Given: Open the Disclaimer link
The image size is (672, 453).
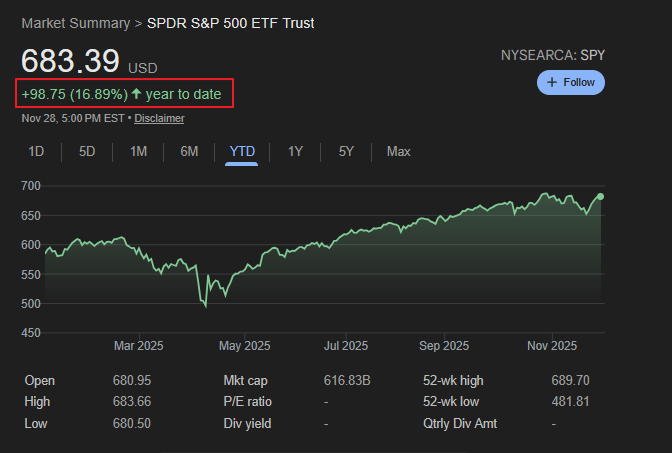Looking at the screenshot, I should [x=159, y=118].
